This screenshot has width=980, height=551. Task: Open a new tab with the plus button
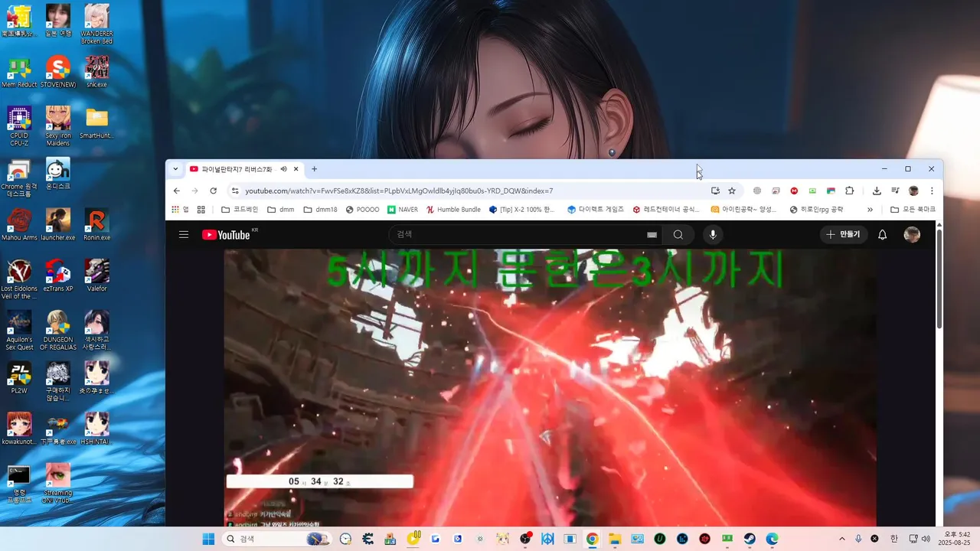coord(314,169)
